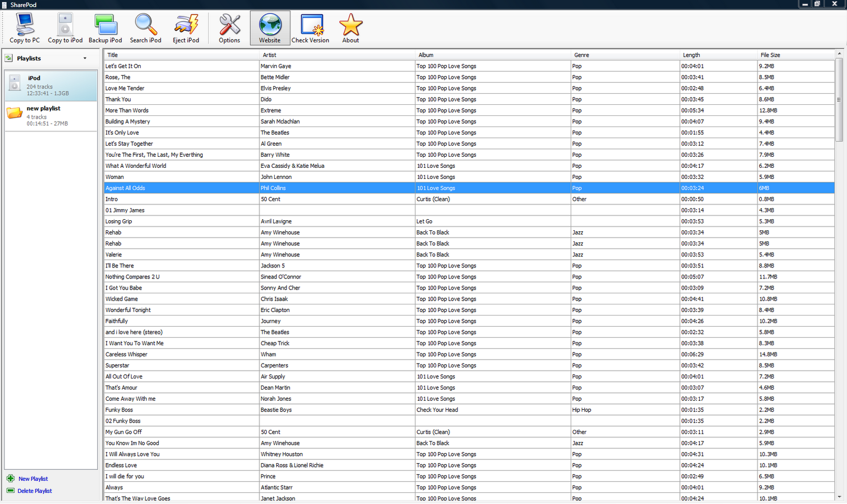Create a playlist via New Playlist link
847x504 pixels.
click(33, 479)
